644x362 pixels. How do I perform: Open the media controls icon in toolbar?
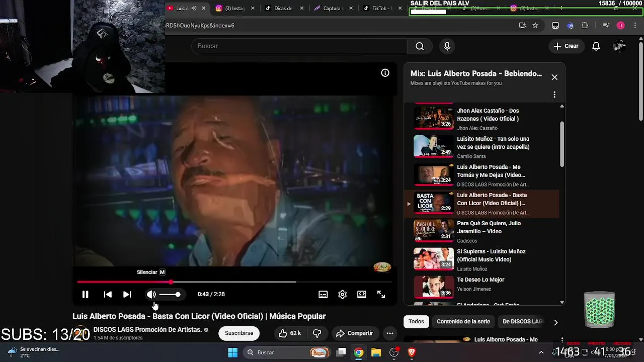[606, 26]
